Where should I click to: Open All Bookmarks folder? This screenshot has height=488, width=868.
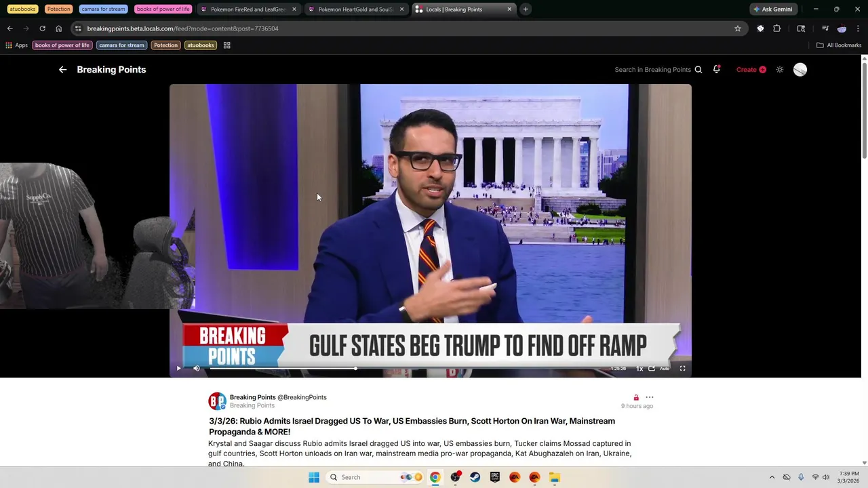(839, 45)
